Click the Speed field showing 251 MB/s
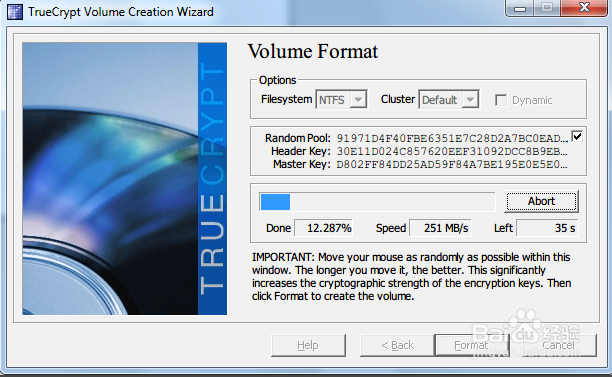The height and width of the screenshot is (377, 612). pyautogui.click(x=440, y=228)
